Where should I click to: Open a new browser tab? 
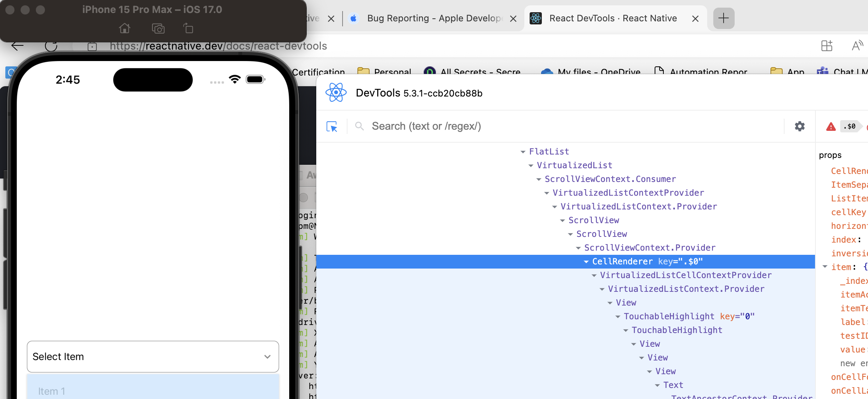click(x=724, y=18)
